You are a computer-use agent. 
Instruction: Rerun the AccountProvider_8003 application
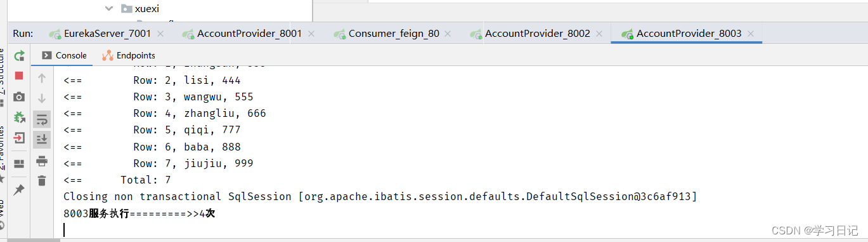[x=19, y=56]
